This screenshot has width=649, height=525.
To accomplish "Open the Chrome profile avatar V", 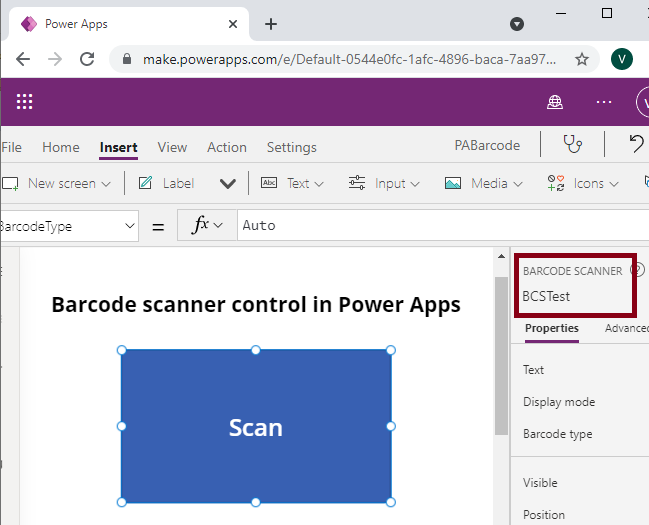I will click(622, 59).
